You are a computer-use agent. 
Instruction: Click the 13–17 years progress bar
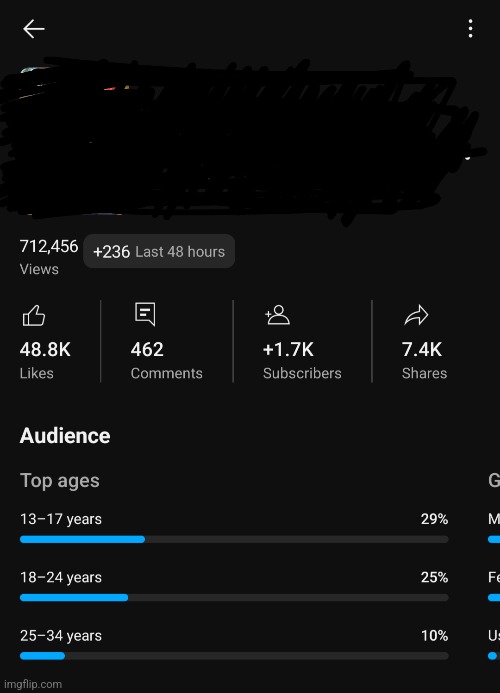pos(234,539)
